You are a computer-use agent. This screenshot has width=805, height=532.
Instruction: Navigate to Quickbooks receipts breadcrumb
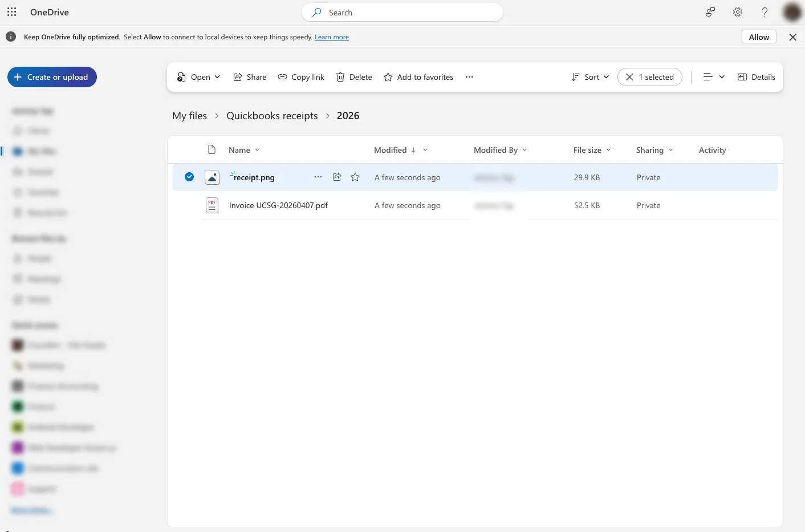(x=272, y=116)
